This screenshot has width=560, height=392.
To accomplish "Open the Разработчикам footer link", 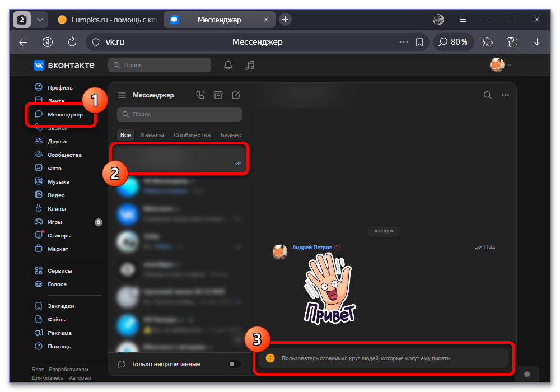I will click(x=68, y=370).
